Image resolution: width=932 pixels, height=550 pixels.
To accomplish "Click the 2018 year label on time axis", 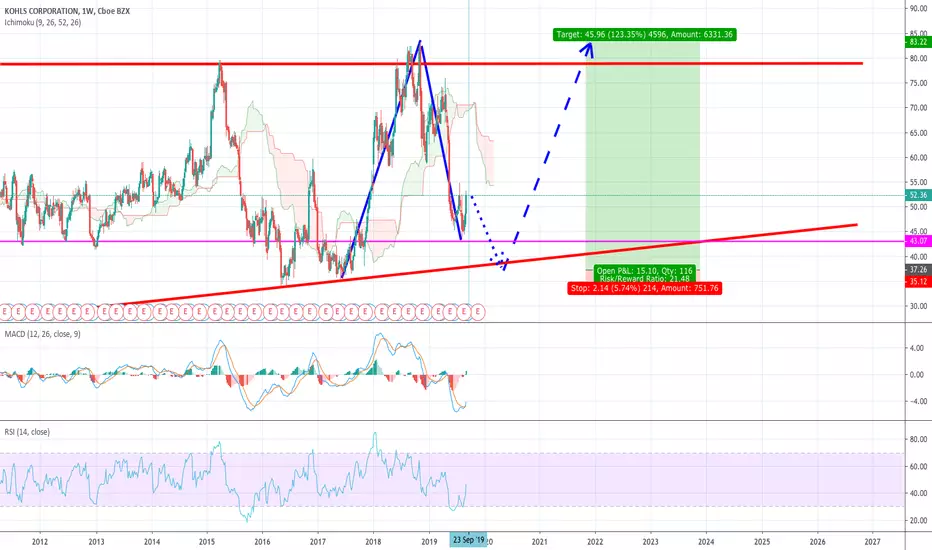I will pyautogui.click(x=373, y=542).
